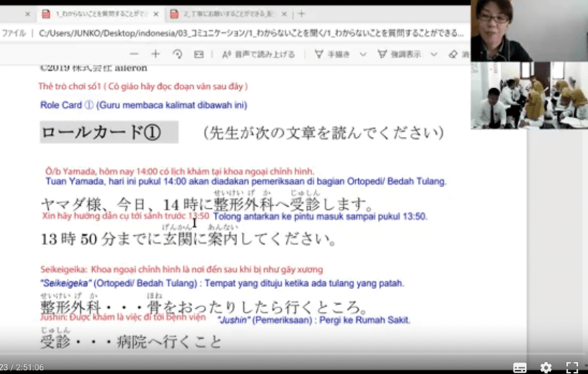Click the ©2019 株式会社 copyright line
588x374 pixels.
[x=94, y=68]
